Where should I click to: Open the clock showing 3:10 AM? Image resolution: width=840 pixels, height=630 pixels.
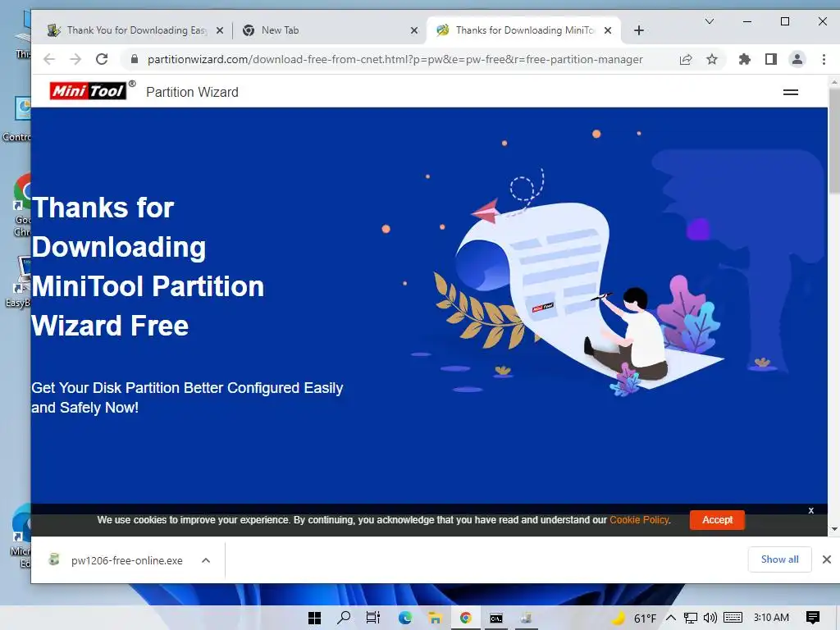pos(771,617)
